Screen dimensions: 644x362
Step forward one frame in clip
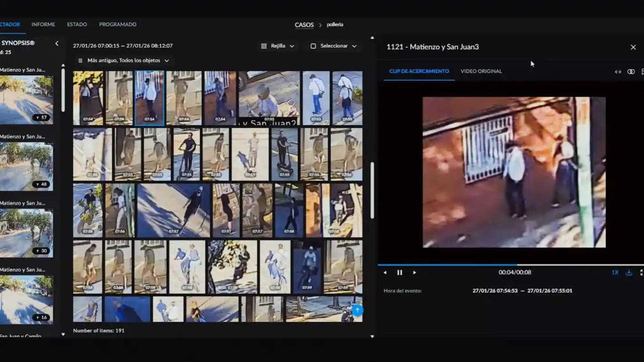tap(415, 273)
